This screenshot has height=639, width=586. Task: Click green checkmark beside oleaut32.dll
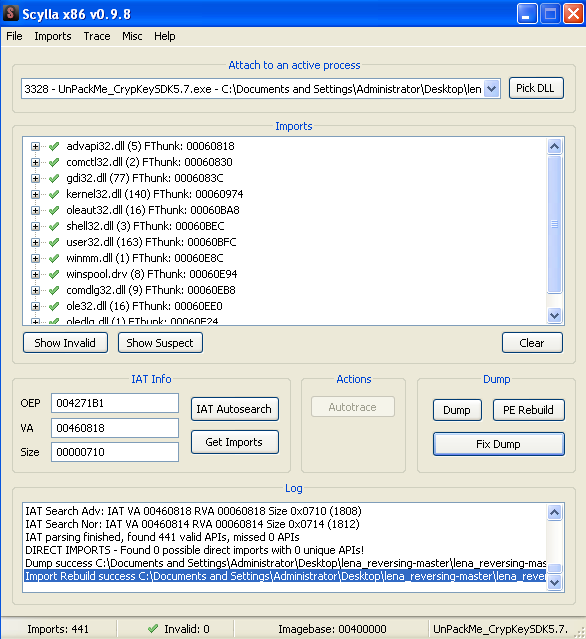(x=54, y=210)
